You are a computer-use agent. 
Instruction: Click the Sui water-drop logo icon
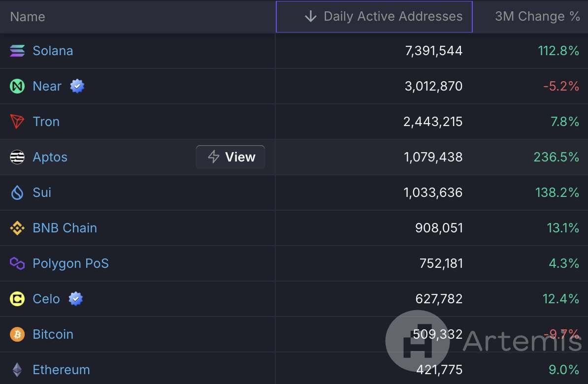[x=16, y=192]
